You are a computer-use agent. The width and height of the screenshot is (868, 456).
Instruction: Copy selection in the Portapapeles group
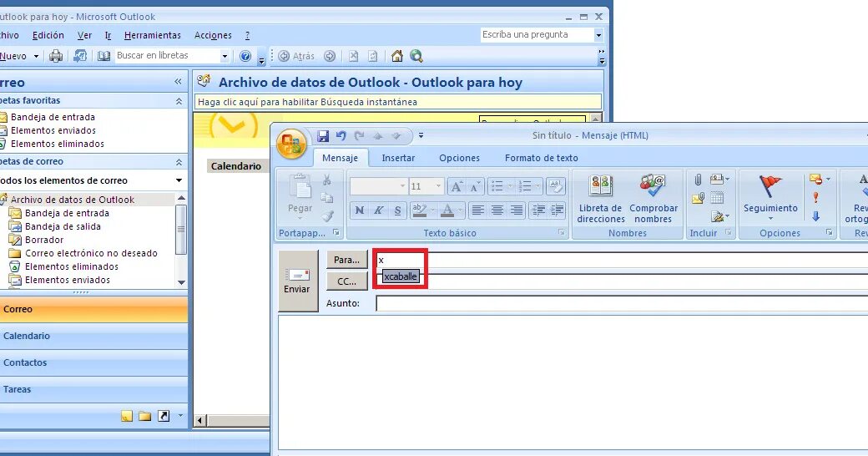tap(326, 198)
